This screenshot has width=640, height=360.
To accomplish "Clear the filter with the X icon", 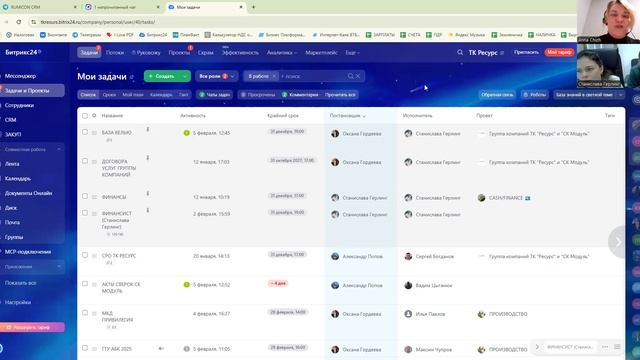I will coord(358,76).
